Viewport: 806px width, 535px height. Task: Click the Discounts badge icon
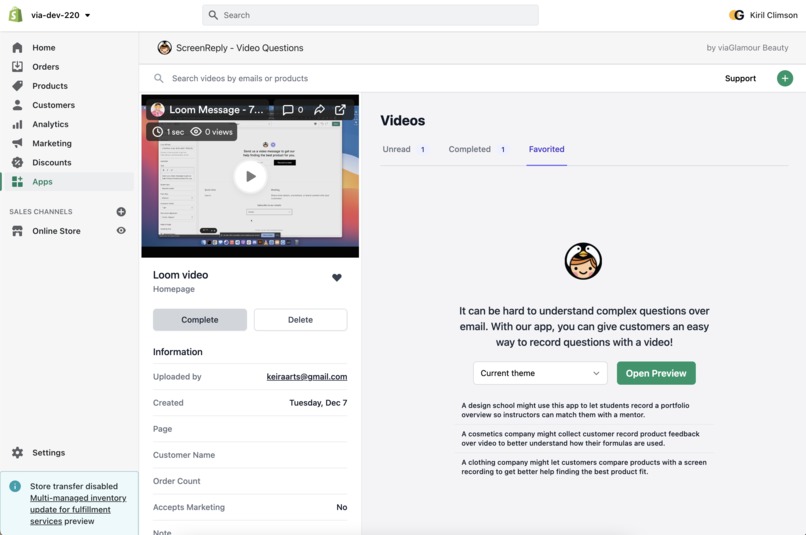17,162
